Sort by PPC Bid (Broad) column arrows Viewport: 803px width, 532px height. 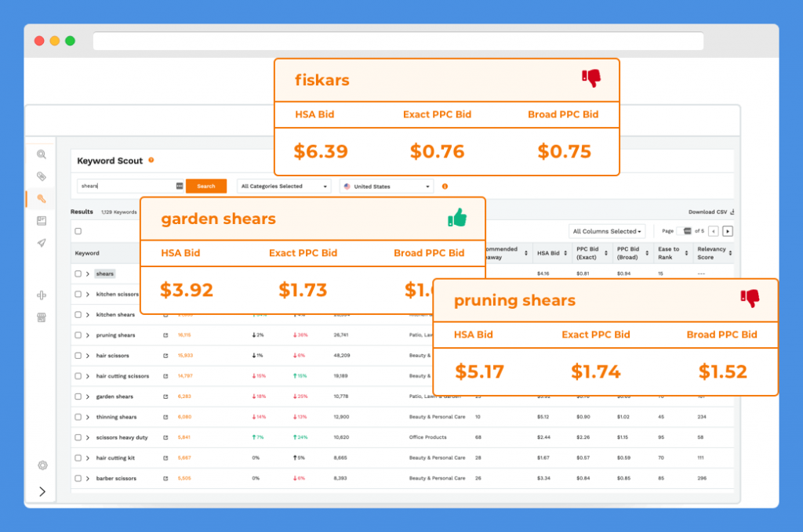[x=647, y=253]
